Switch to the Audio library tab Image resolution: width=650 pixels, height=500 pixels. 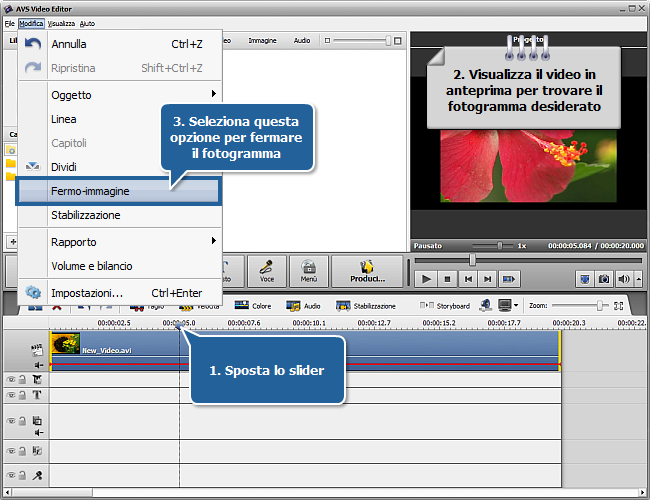(x=302, y=40)
